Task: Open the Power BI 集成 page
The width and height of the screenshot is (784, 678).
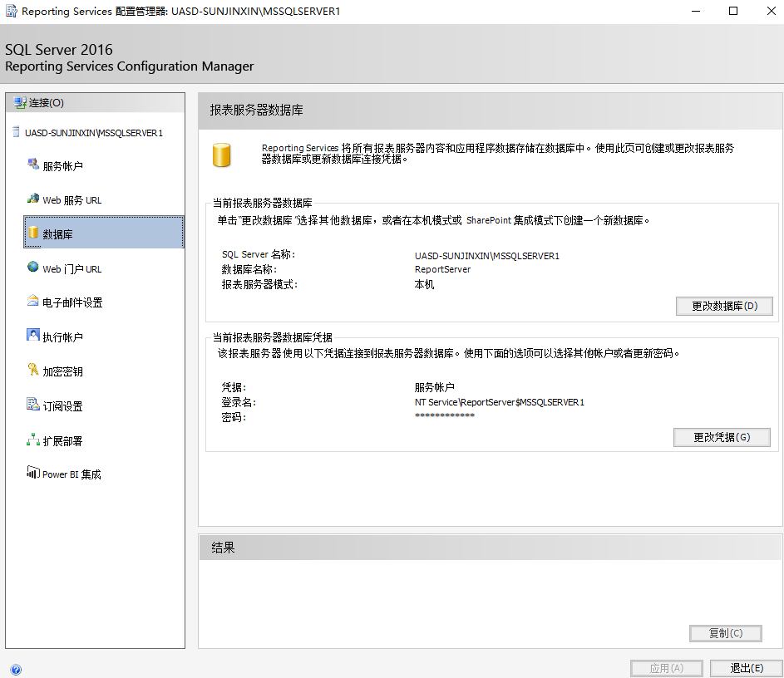Action: [84, 474]
